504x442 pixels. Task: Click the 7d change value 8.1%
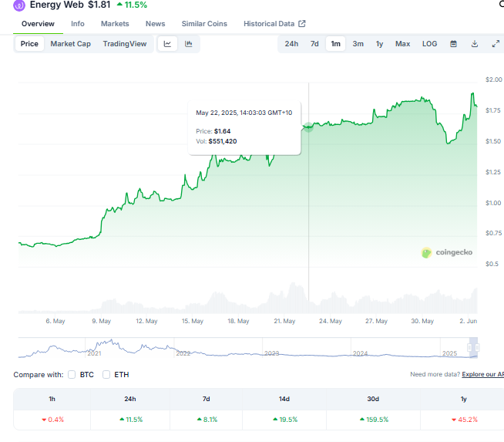[x=207, y=420]
